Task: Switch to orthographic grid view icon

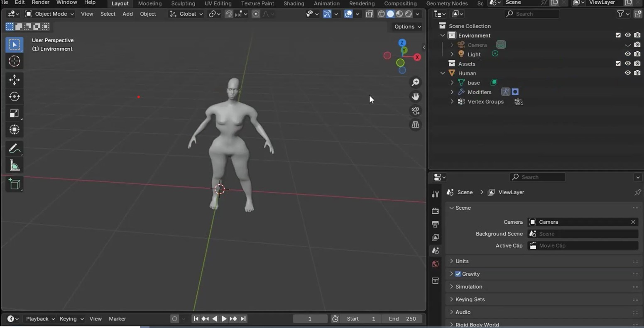Action: coord(415,125)
